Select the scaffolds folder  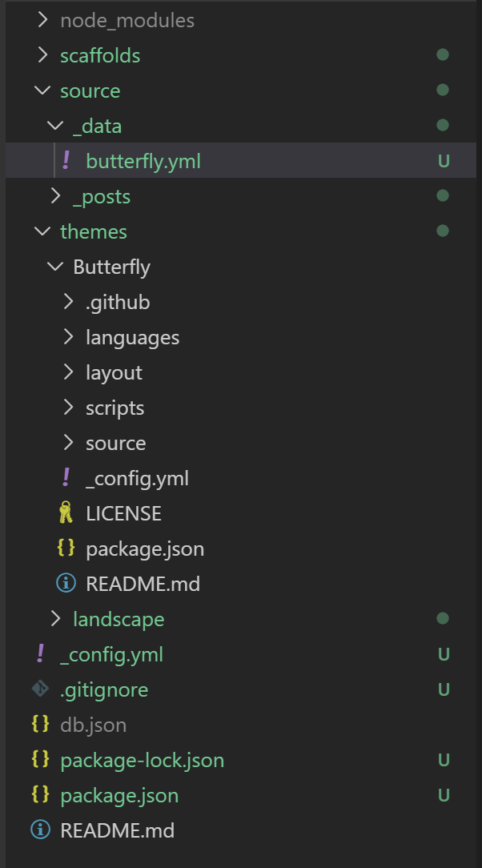coord(100,55)
